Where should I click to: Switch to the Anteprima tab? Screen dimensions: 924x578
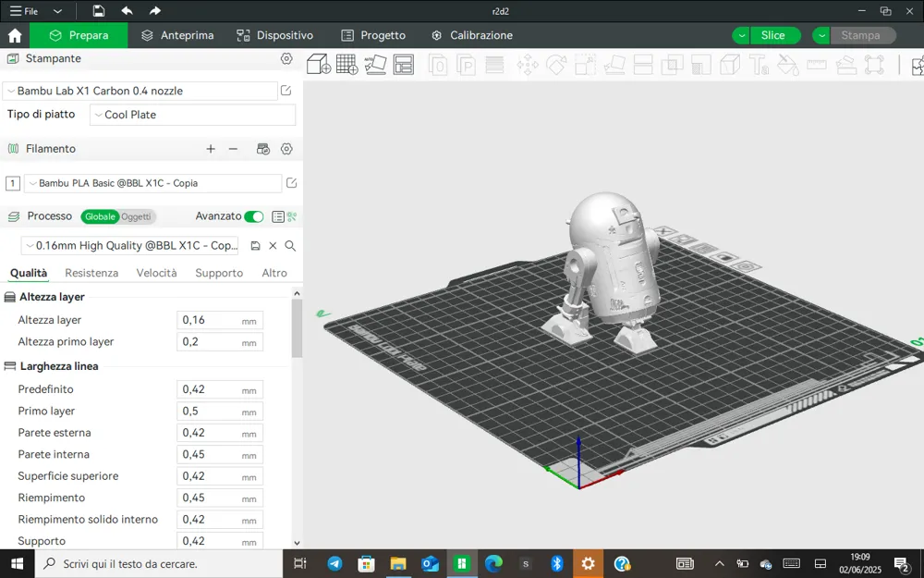coord(177,35)
